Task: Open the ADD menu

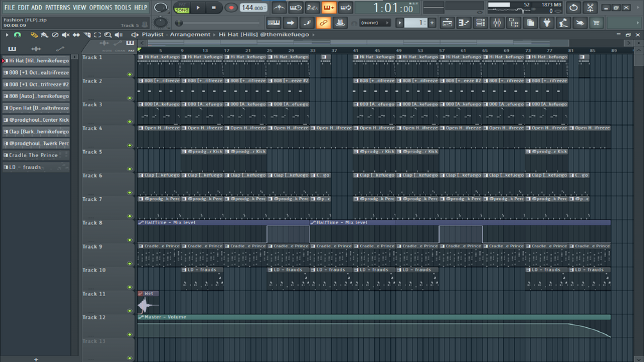Action: (37, 8)
